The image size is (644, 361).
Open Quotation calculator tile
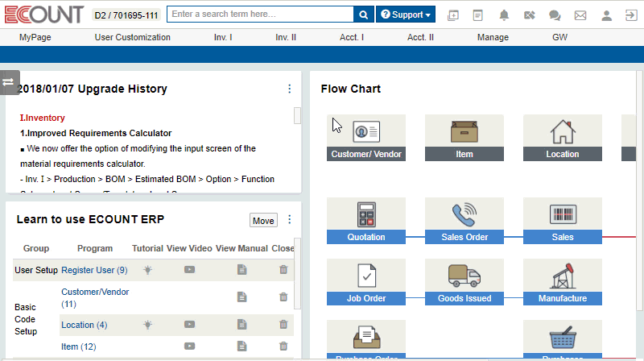tap(366, 221)
